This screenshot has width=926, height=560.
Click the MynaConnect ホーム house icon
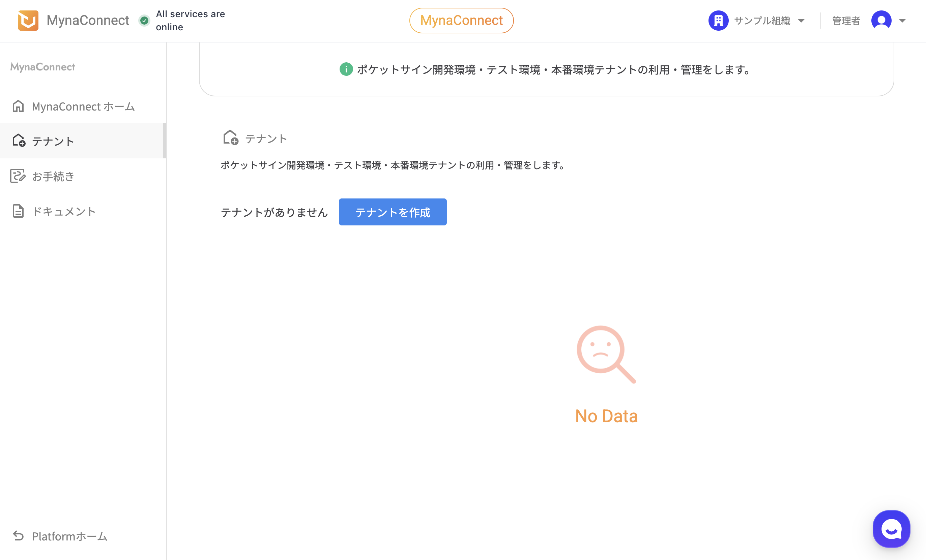[18, 106]
